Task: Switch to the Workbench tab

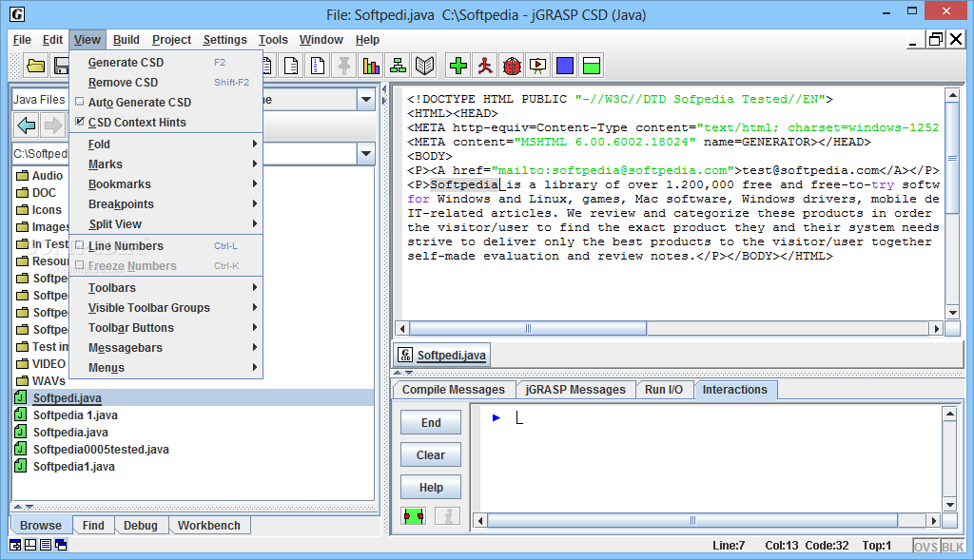Action: coord(208,525)
